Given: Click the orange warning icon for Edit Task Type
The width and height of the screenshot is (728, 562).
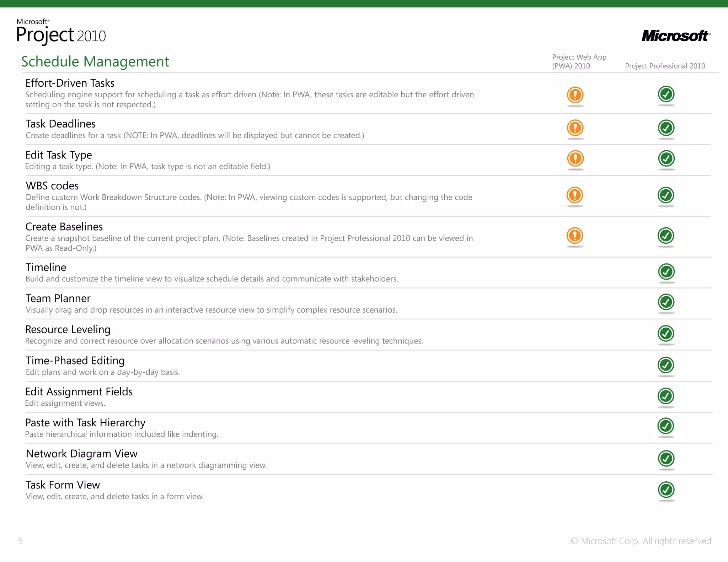Looking at the screenshot, I should 575,158.
